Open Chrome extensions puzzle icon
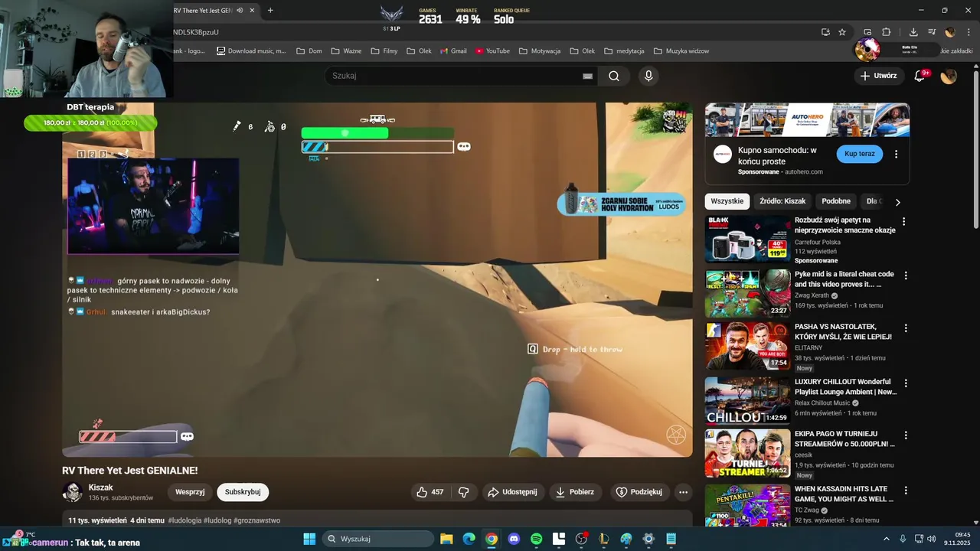This screenshot has height=551, width=980. coord(887,32)
